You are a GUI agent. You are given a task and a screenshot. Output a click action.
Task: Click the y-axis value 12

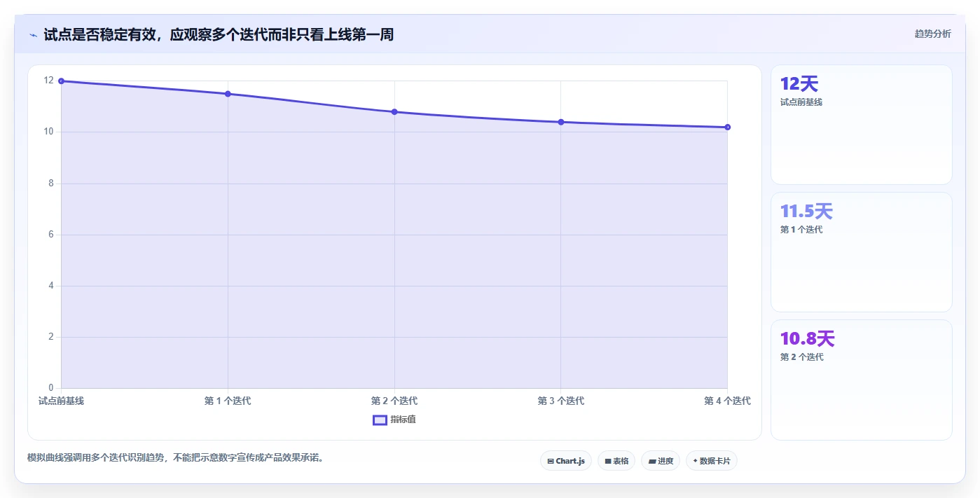tap(48, 81)
